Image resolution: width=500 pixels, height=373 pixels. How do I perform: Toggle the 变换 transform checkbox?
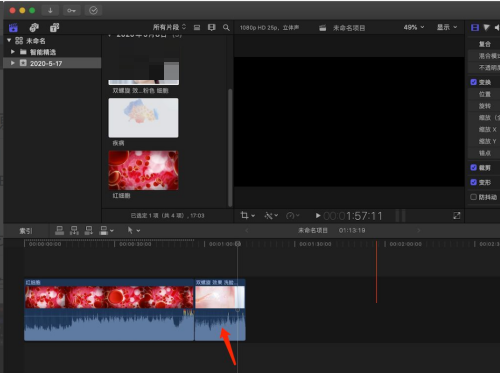click(473, 82)
